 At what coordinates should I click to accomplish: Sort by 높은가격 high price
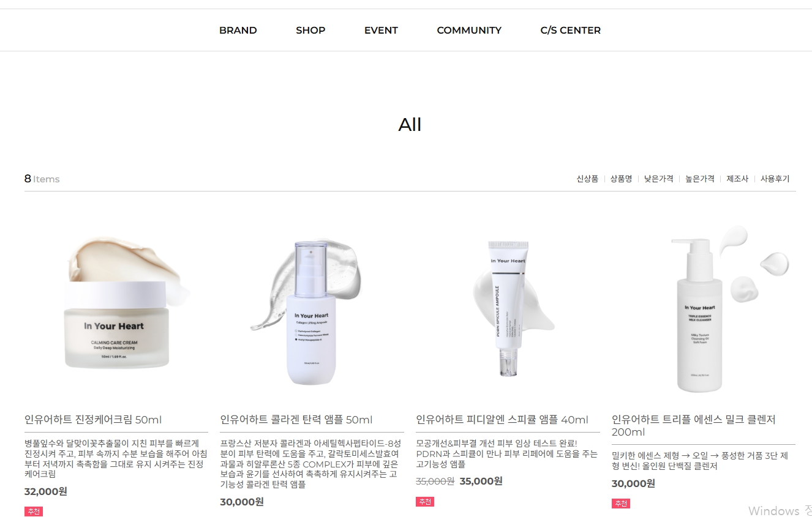click(x=700, y=179)
